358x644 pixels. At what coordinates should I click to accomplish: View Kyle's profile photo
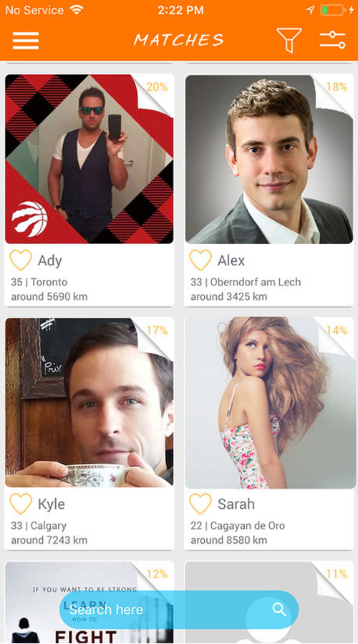point(89,402)
